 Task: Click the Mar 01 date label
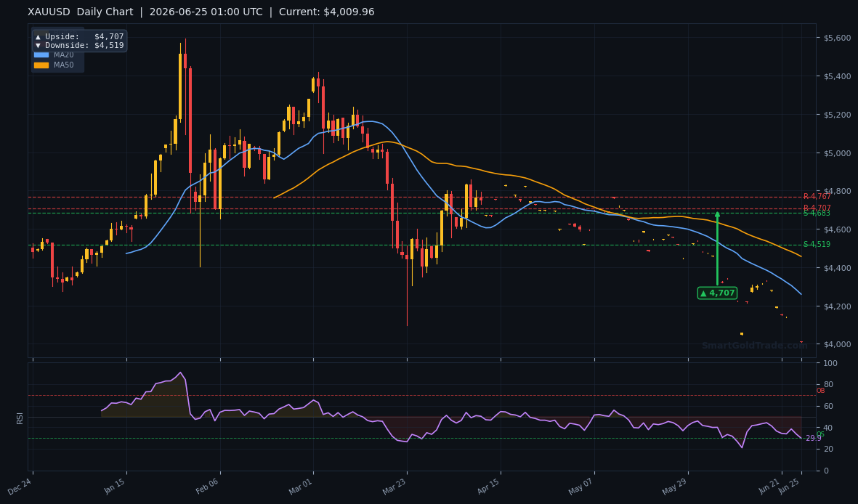[301, 487]
